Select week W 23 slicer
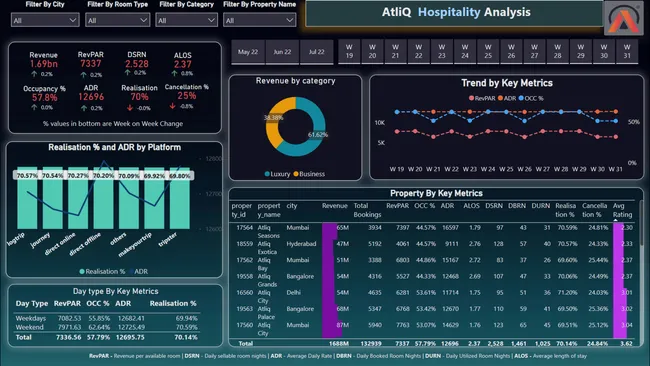Image resolution: width=650 pixels, height=366 pixels. [442, 51]
